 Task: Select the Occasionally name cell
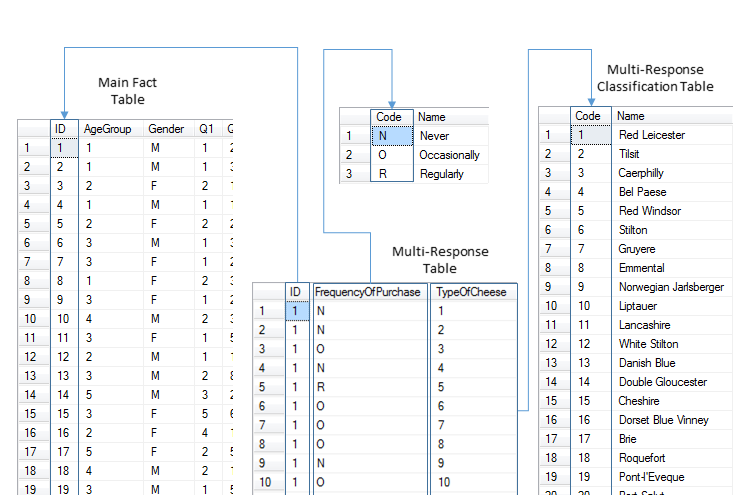click(449, 155)
